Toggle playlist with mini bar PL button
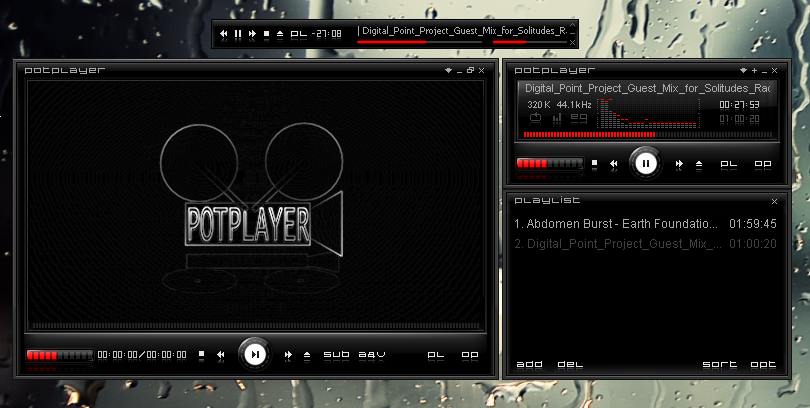The height and width of the screenshot is (408, 810). click(x=299, y=34)
